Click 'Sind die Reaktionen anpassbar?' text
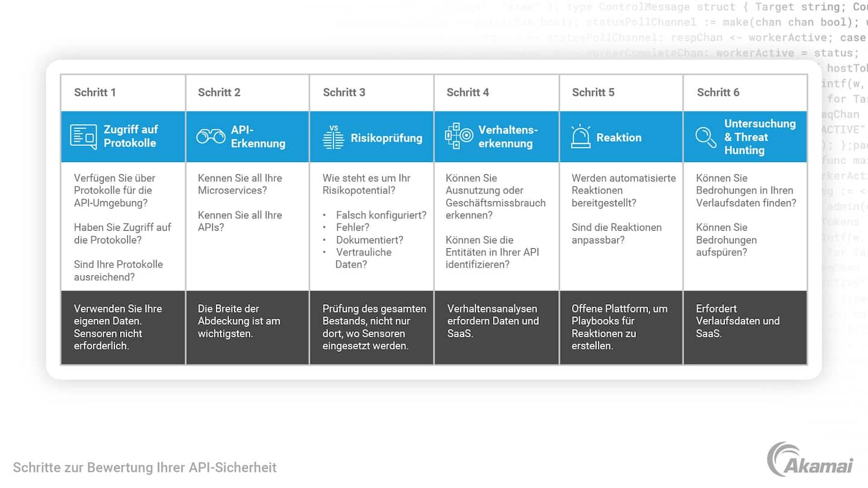Screen dimensions: 868x488 click(x=616, y=233)
